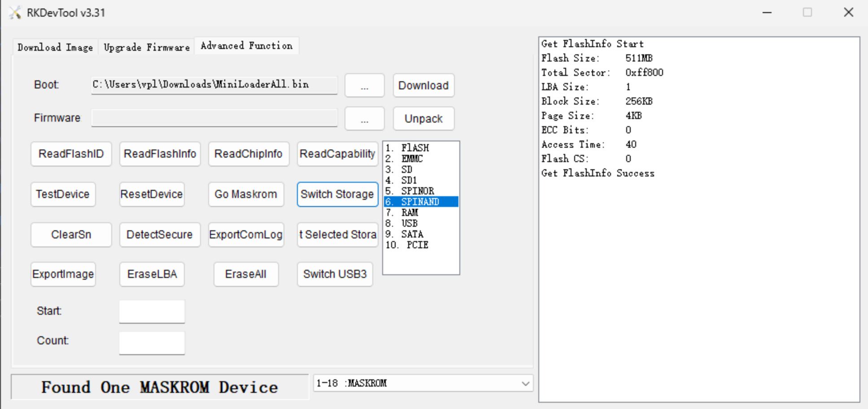Select '3. SD' in storage list
Viewport: 868px width, 409px height.
coord(421,169)
